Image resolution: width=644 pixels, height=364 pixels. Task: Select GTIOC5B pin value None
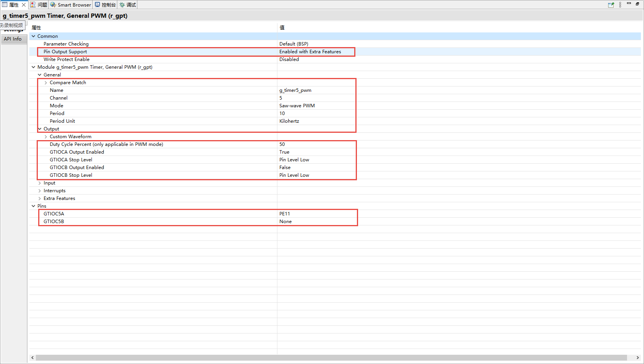[286, 222]
